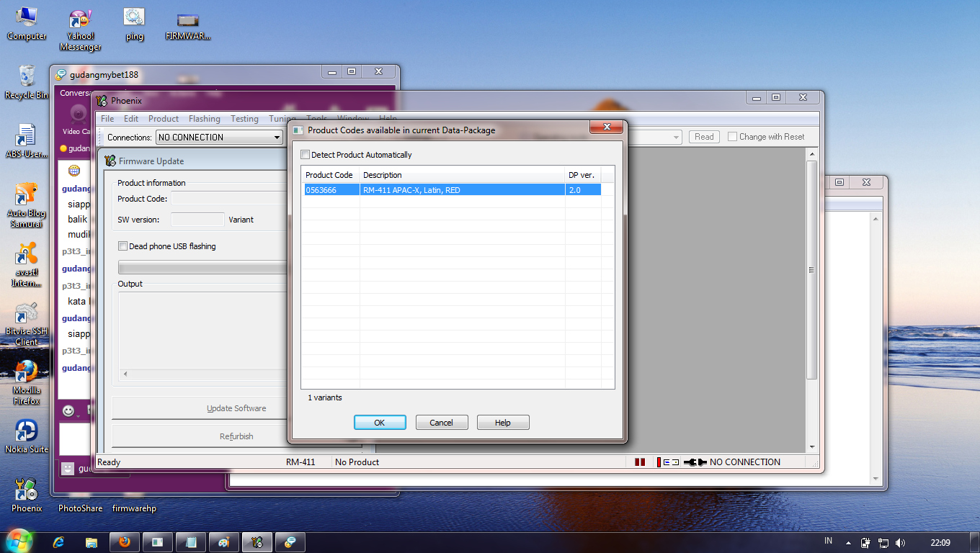The width and height of the screenshot is (980, 553).
Task: Click the IN language indicator
Action: tap(828, 541)
